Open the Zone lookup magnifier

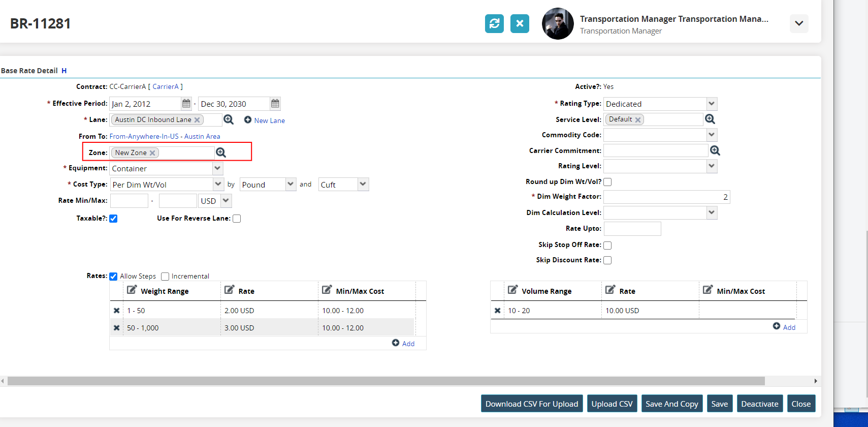click(x=221, y=152)
